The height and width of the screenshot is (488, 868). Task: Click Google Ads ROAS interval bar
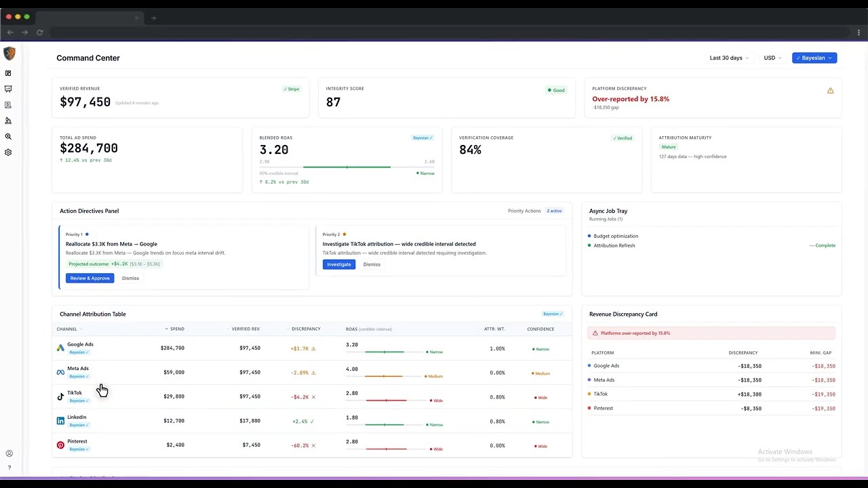[384, 352]
